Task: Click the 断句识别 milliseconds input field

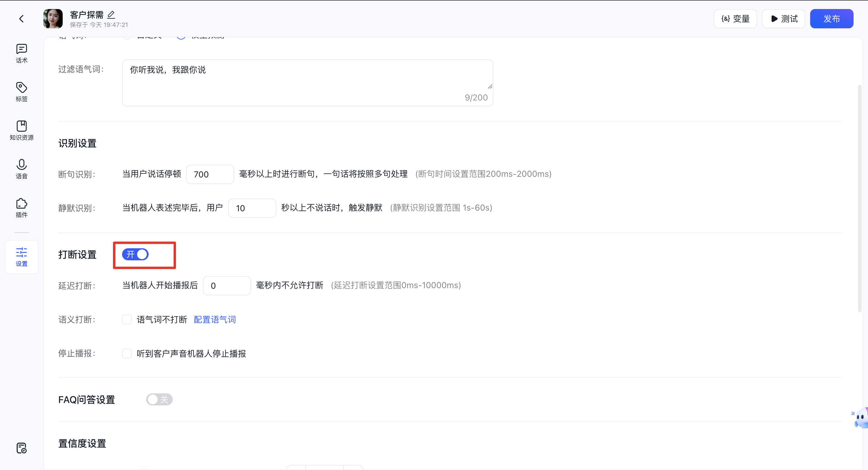Action: point(210,174)
